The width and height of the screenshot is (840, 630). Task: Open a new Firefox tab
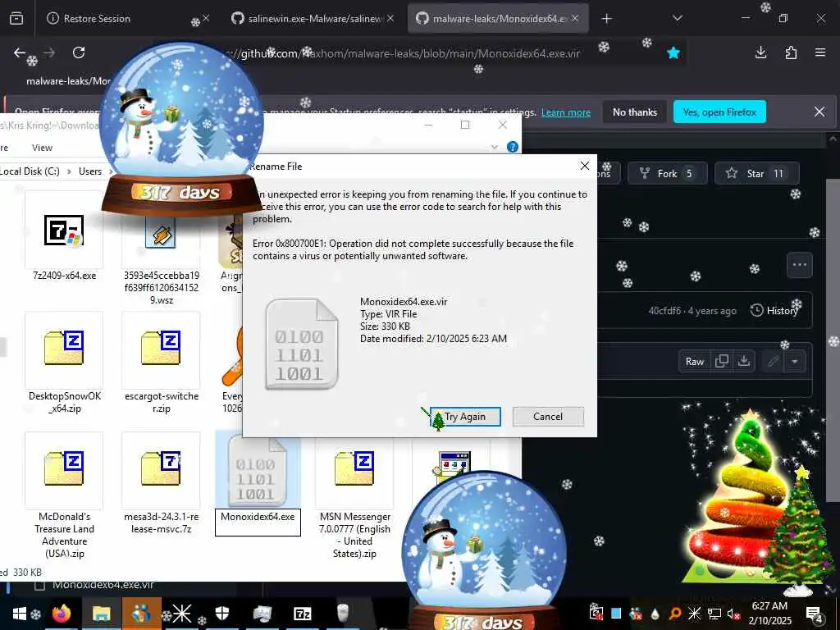tap(606, 19)
